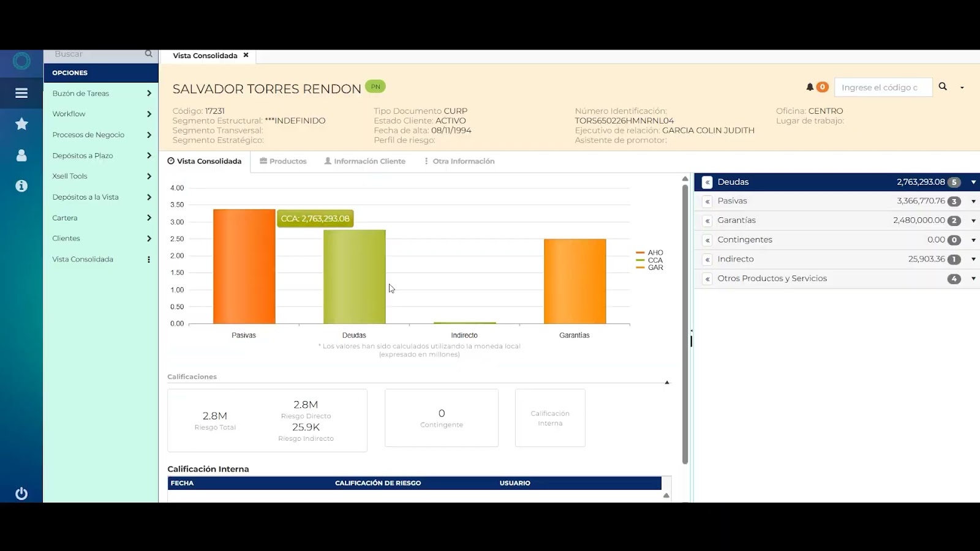Open favorites star icon in sidebar
This screenshot has width=980, height=551.
click(x=21, y=124)
